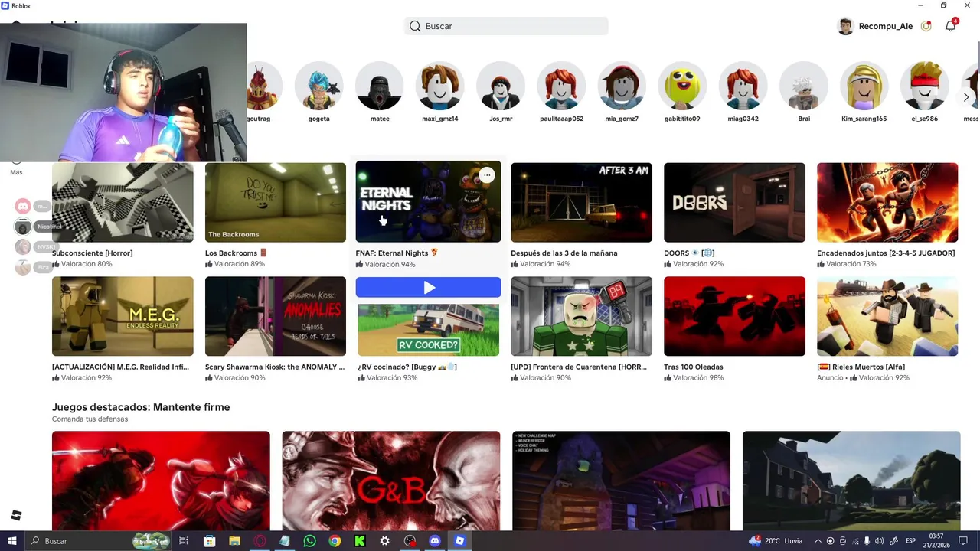Open the Windows Action Center icon

(x=962, y=541)
